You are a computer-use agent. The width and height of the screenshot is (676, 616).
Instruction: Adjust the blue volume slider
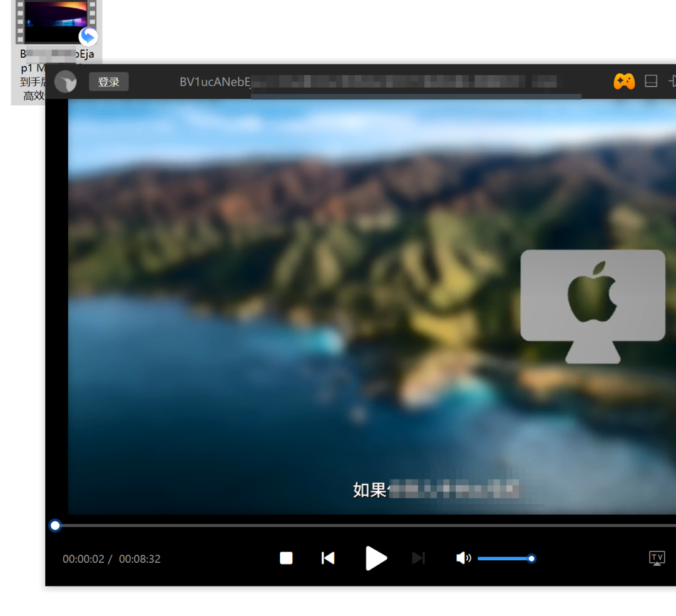(x=506, y=558)
